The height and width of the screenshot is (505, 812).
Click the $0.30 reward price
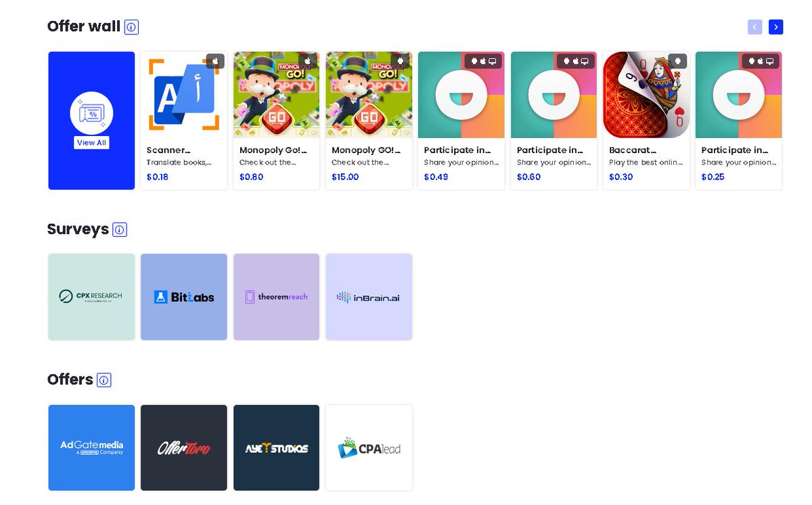[621, 177]
